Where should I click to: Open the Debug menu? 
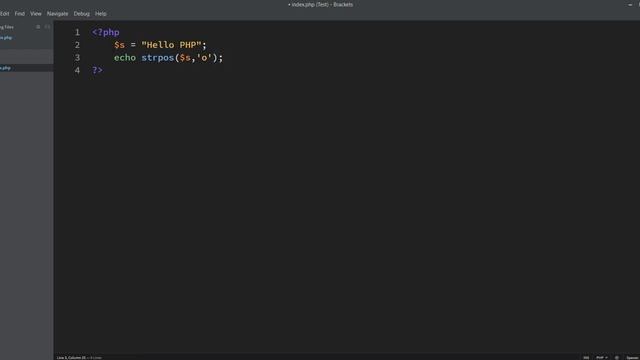81,13
